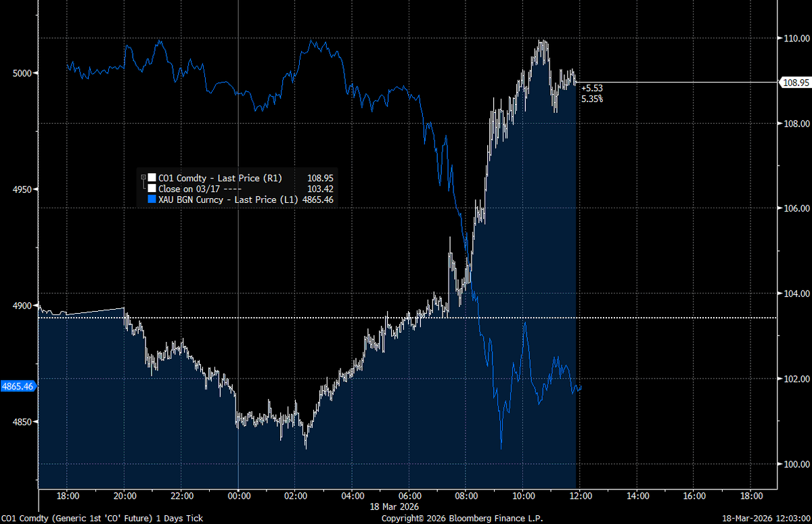Click the 4900 left axis label
The width and height of the screenshot is (812, 524).
(22, 306)
